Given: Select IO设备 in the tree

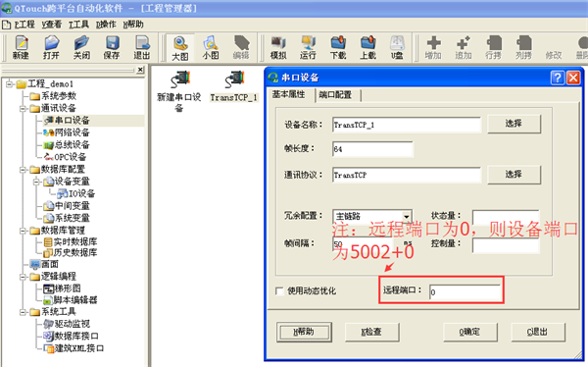Looking at the screenshot, I should (76, 194).
